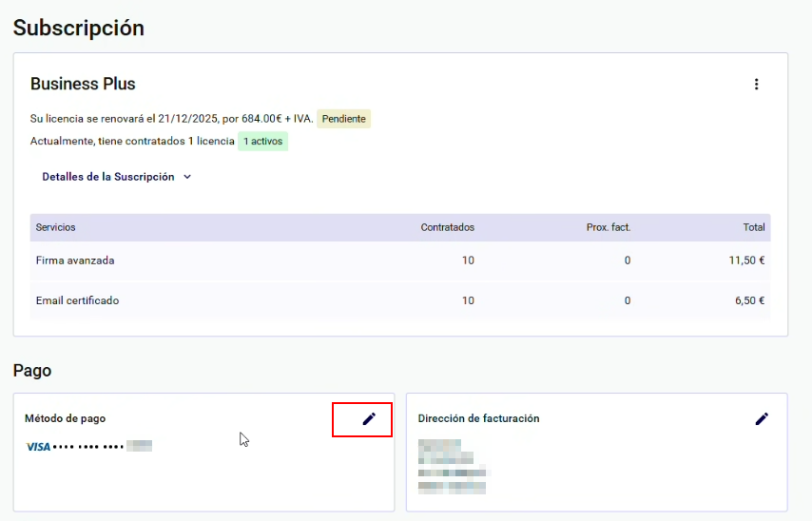Click the Subscripción page heading

[x=79, y=28]
